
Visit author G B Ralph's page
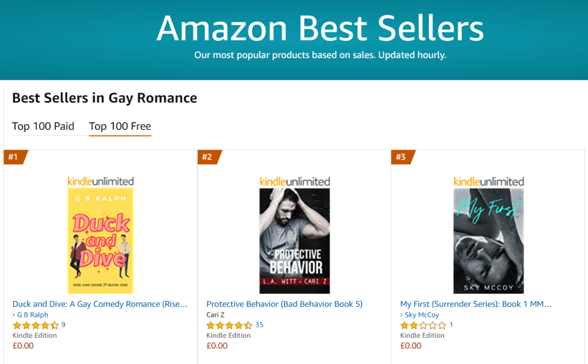pos(32,315)
